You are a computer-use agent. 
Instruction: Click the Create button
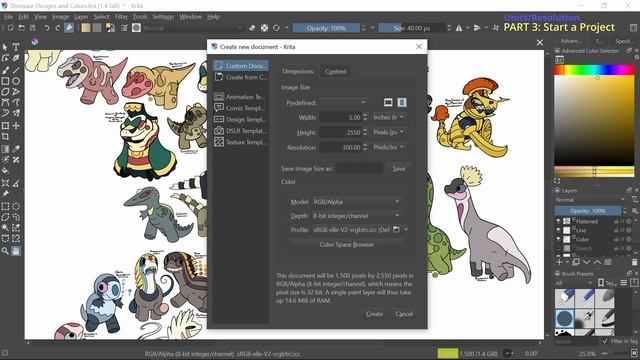pos(374,313)
